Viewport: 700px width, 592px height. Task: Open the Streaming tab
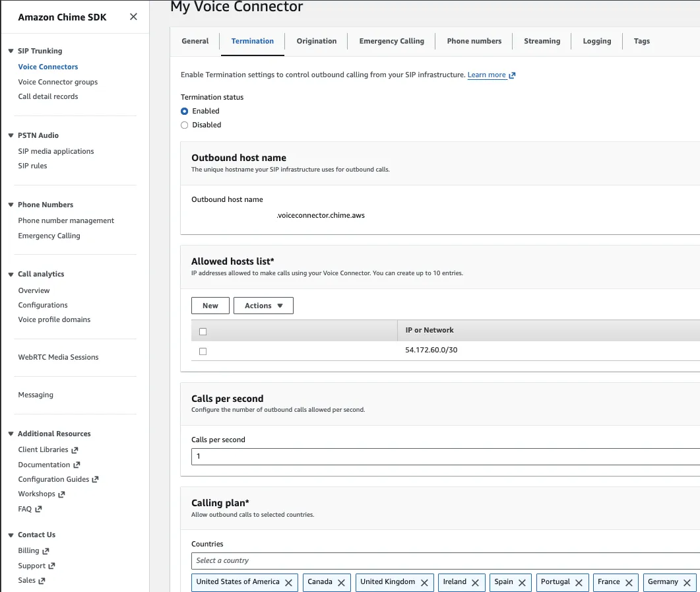(542, 41)
